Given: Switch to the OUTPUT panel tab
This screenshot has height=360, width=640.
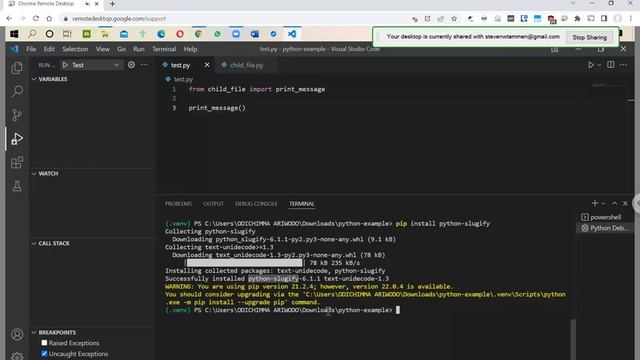Looking at the screenshot, I should 213,204.
